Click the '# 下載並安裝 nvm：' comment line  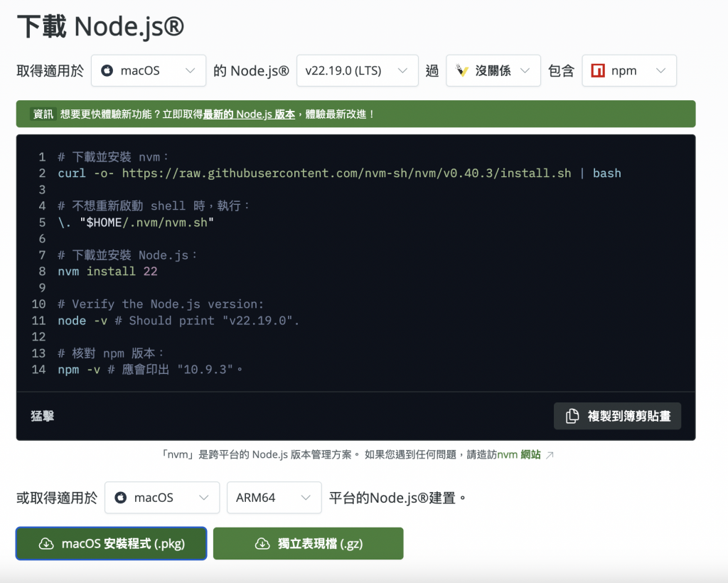[113, 157]
